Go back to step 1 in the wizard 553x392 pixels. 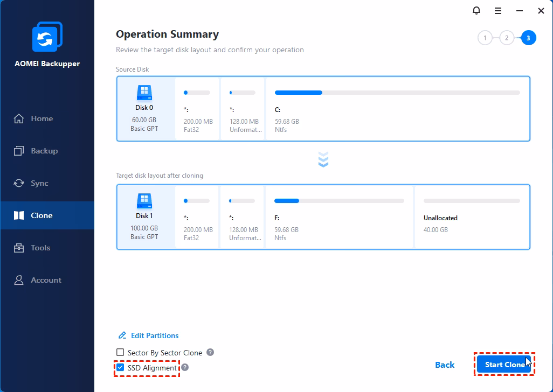pos(485,38)
